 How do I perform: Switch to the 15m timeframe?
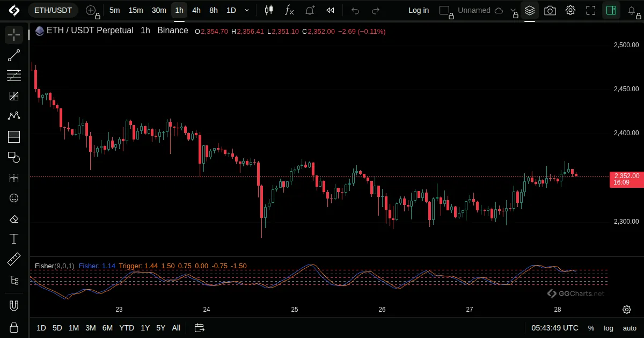136,10
